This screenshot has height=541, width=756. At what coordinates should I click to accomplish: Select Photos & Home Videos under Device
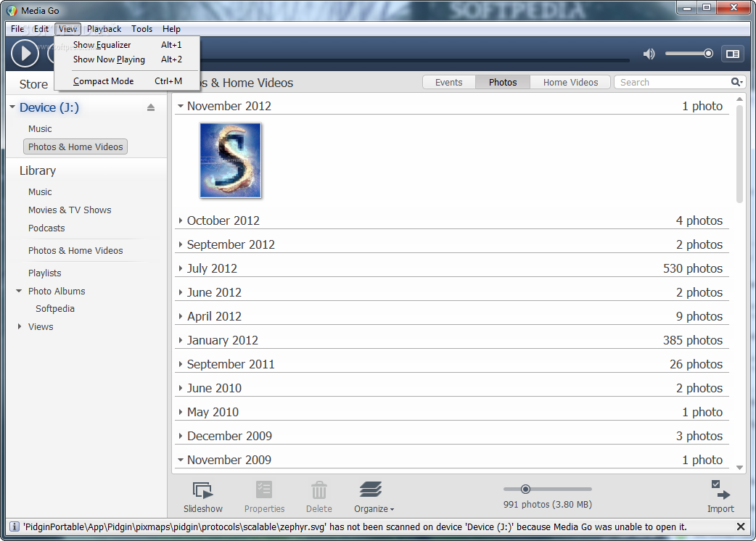75,147
